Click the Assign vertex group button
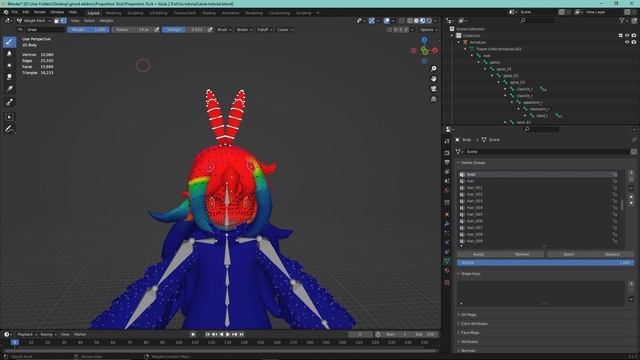This screenshot has width=640, height=360. (478, 254)
